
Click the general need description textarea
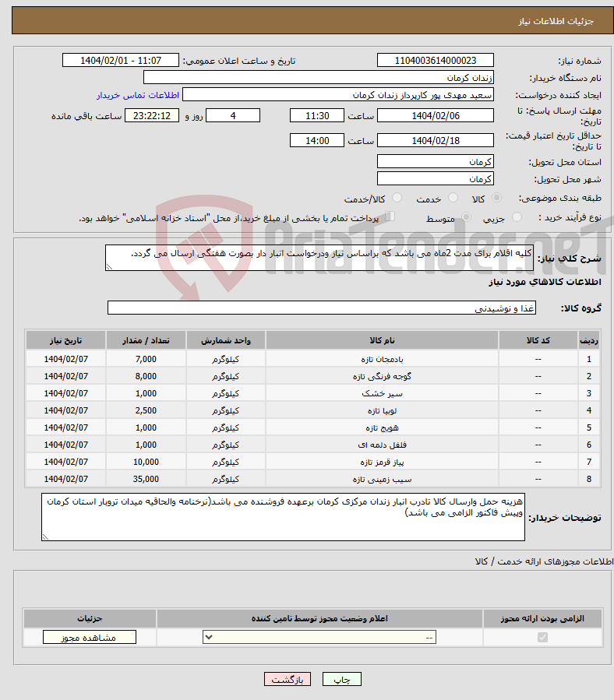tap(319, 258)
